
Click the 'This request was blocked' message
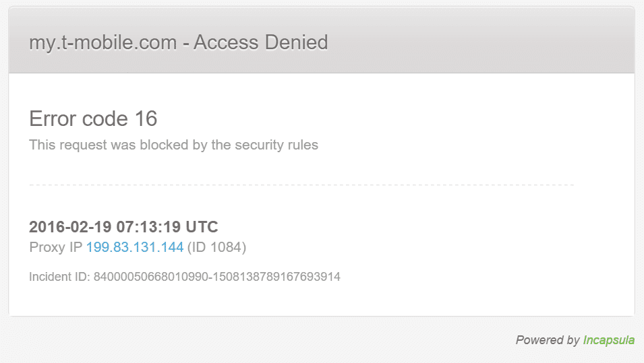click(x=101, y=145)
